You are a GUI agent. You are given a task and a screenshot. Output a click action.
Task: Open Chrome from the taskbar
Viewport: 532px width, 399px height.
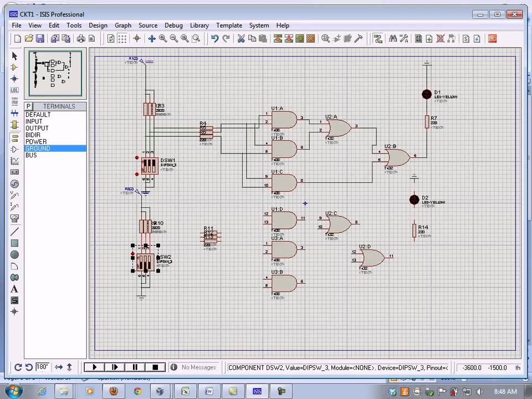[x=137, y=391]
